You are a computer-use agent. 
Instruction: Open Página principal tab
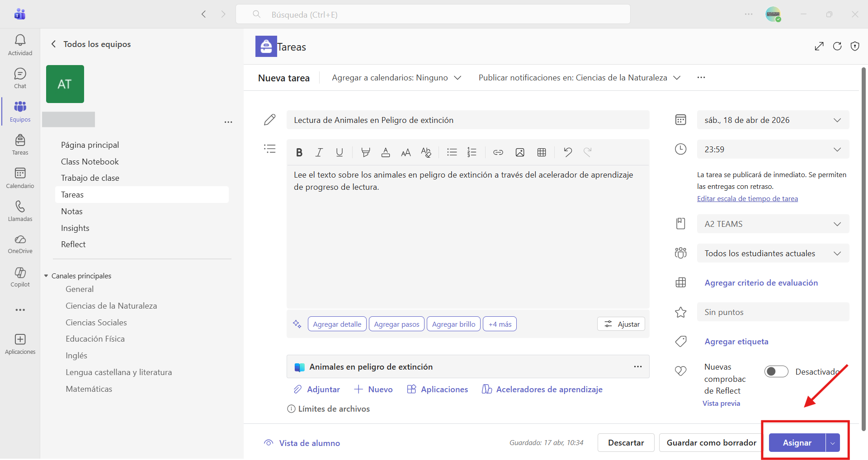[x=90, y=145]
